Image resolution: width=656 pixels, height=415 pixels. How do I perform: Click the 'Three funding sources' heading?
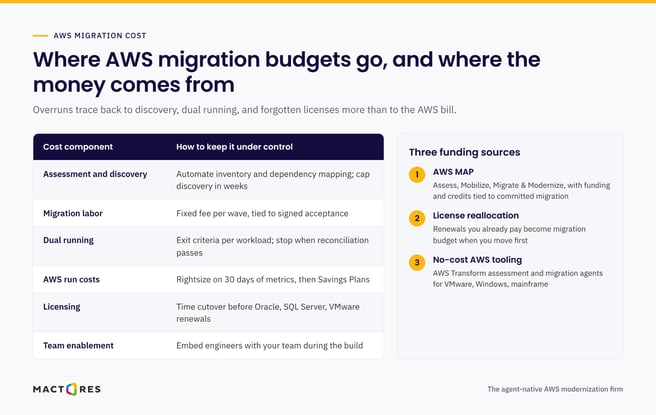464,152
